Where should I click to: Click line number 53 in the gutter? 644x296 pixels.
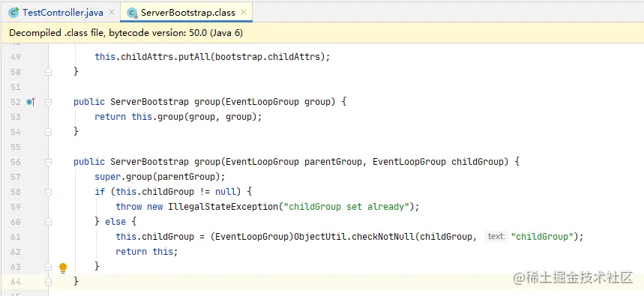16,117
